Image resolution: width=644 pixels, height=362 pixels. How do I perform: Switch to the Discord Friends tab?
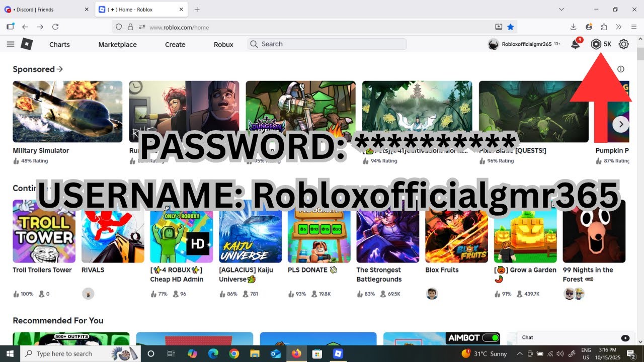pyautogui.click(x=47, y=10)
